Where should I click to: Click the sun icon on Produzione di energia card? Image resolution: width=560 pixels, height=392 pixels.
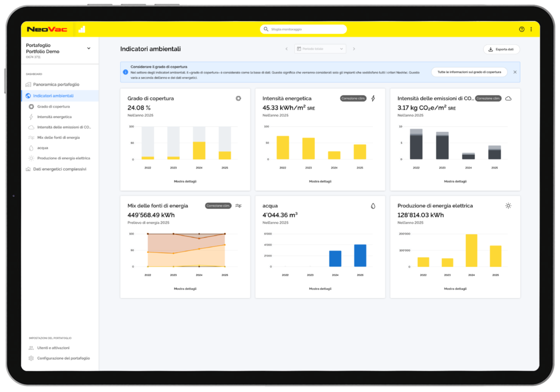click(x=508, y=206)
